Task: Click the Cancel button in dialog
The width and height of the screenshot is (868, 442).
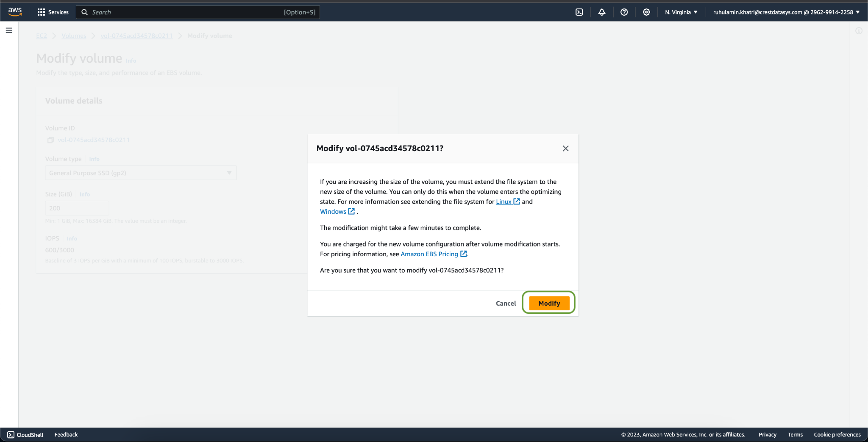Action: [x=506, y=303]
